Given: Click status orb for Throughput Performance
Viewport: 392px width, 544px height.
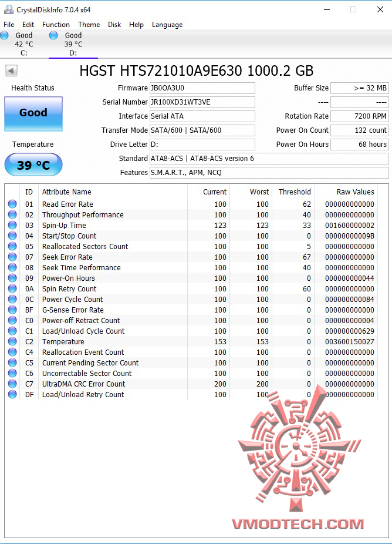Looking at the screenshot, I should pos(12,215).
